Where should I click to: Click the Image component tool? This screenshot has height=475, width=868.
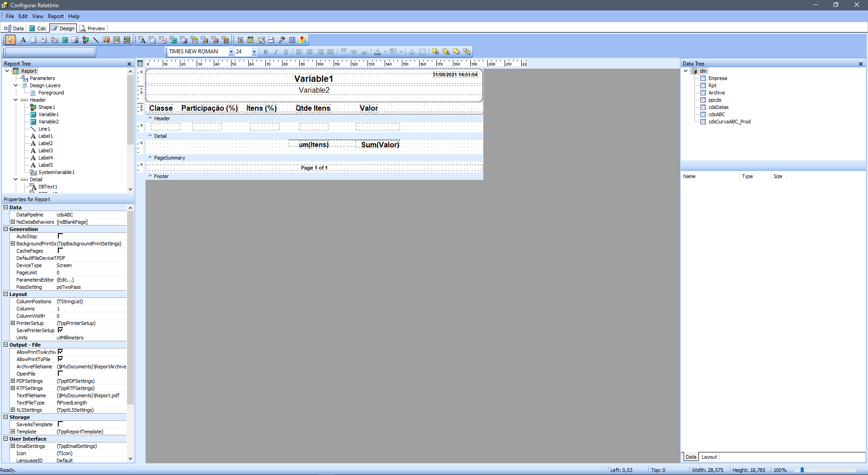[75, 40]
